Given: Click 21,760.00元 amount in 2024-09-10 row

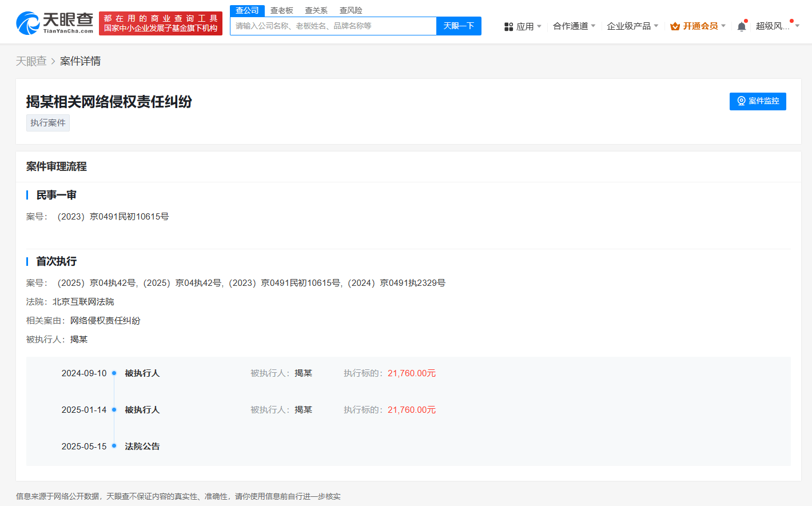Looking at the screenshot, I should 412,373.
